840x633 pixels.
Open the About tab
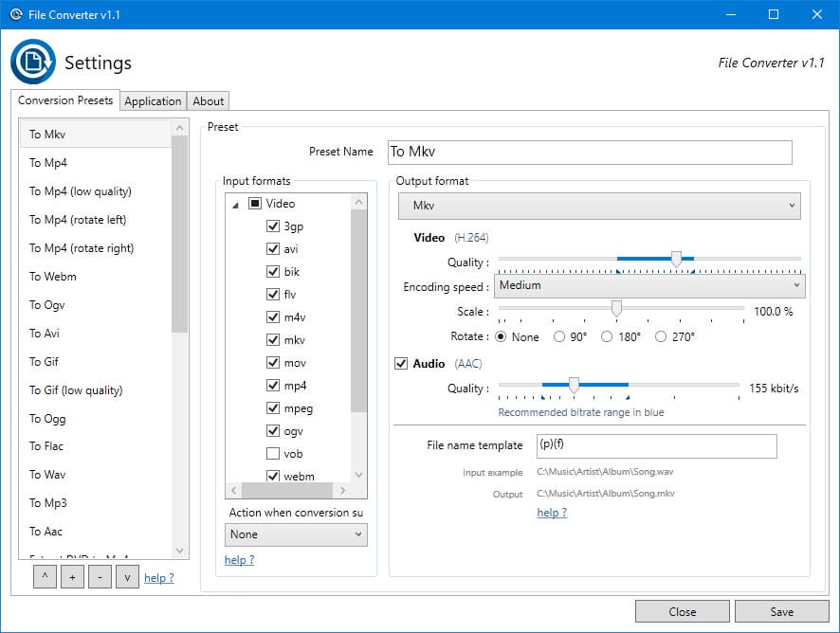pyautogui.click(x=209, y=101)
